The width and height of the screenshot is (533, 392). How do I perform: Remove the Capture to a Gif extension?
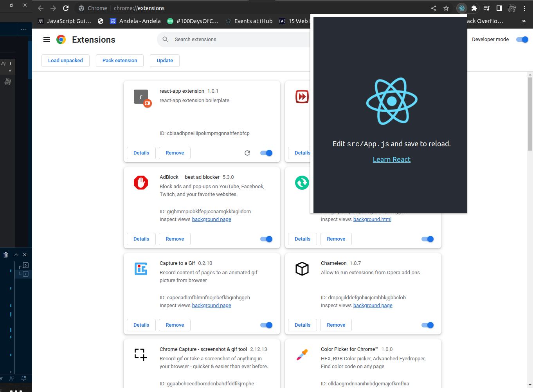tap(175, 325)
